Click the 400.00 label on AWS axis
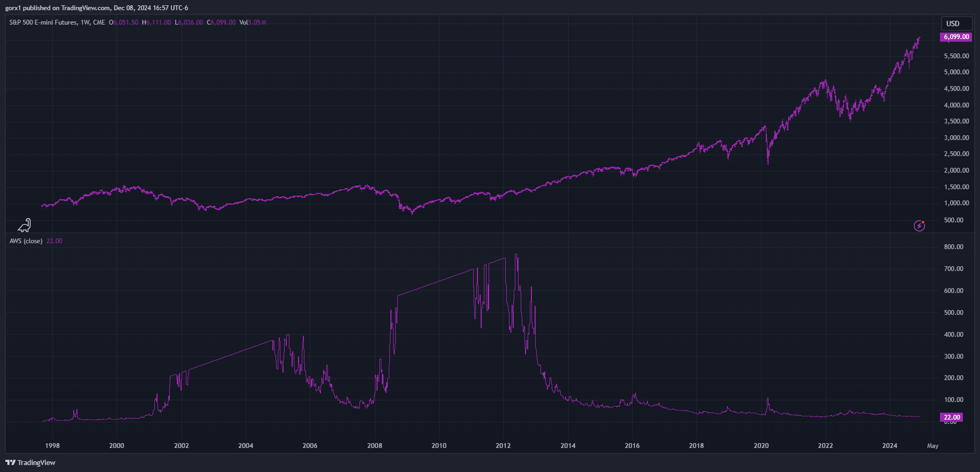Image resolution: width=980 pixels, height=472 pixels. [954, 335]
